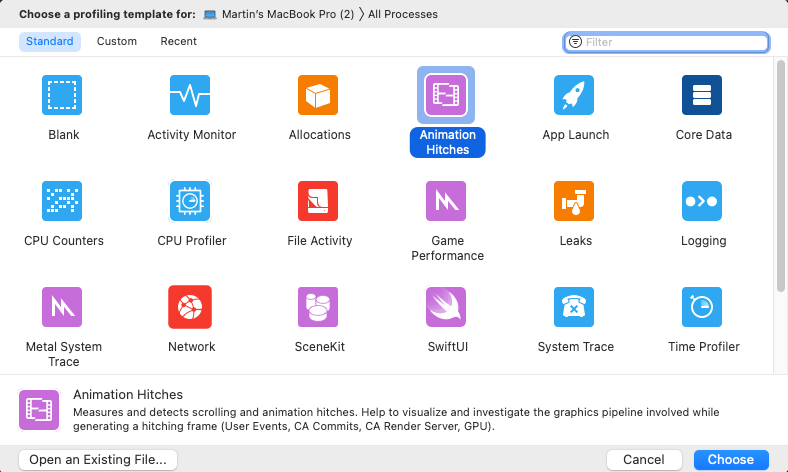Pick the SwiftUI template icon
Viewport: 788px width, 472px height.
[x=446, y=308]
